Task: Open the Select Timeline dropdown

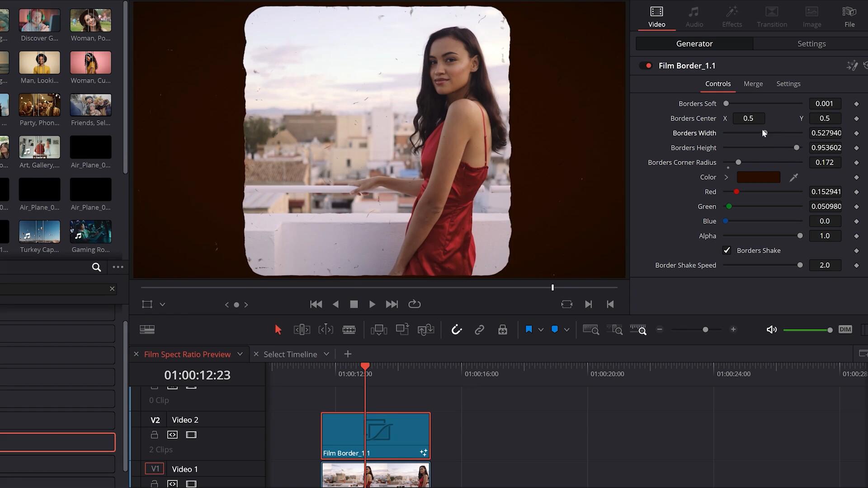Action: tap(326, 354)
